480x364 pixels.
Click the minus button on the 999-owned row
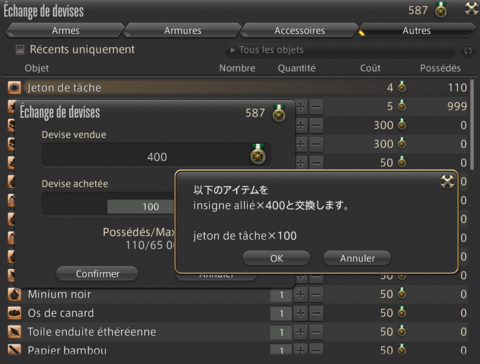click(316, 107)
